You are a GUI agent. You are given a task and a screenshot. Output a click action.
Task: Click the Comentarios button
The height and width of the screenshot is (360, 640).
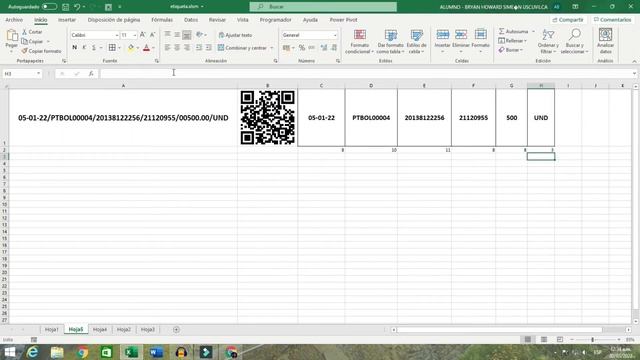[613, 20]
